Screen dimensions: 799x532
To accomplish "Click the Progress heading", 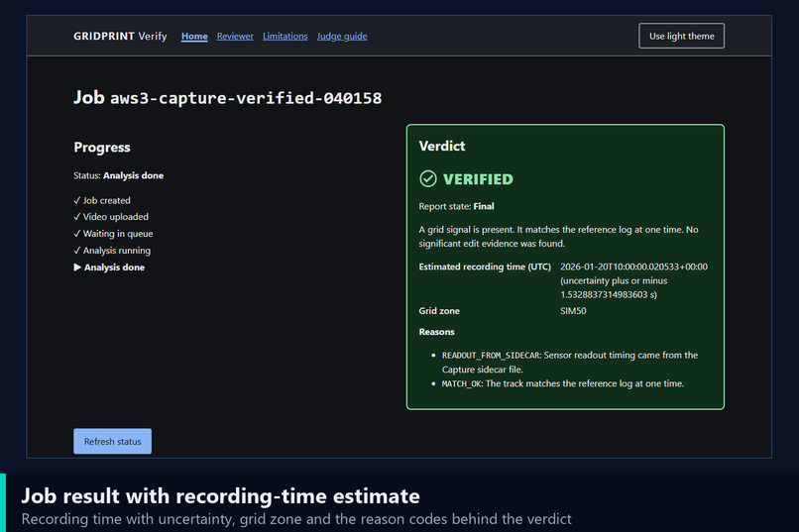I will pos(102,148).
